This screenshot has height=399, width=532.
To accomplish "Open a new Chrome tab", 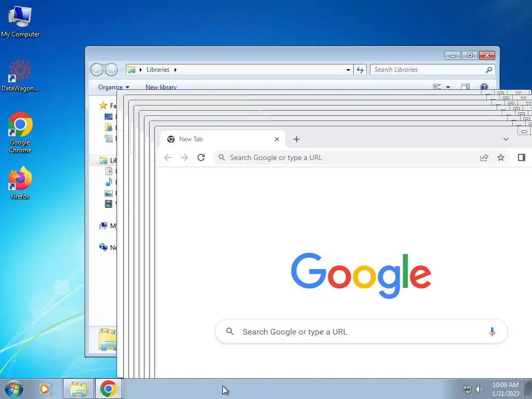I will [x=297, y=139].
